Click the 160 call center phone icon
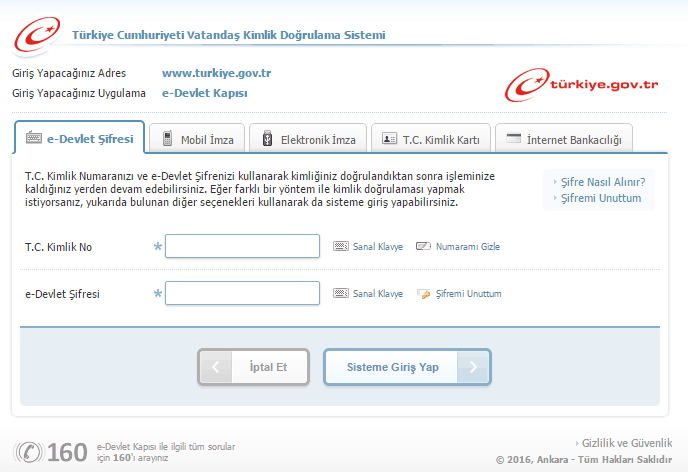Image resolution: width=688 pixels, height=472 pixels. click(30, 452)
